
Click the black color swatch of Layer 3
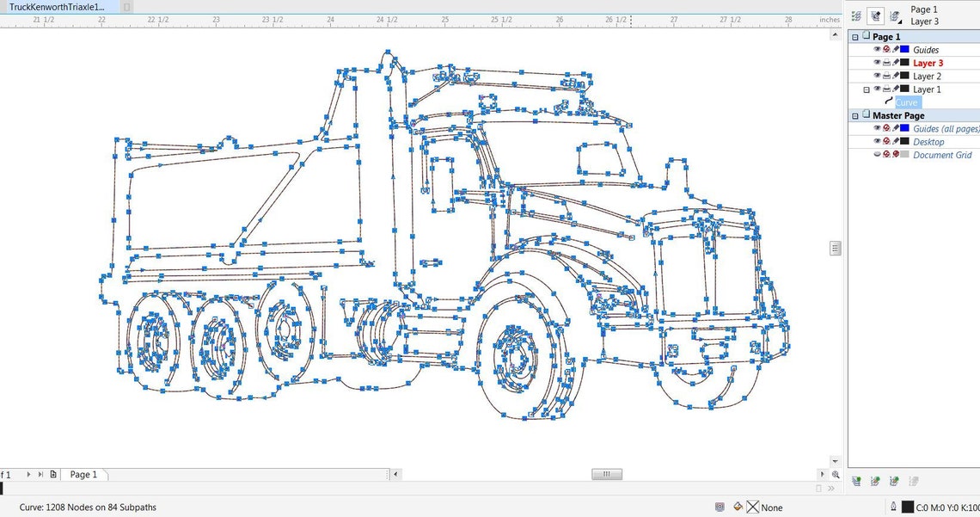click(903, 63)
